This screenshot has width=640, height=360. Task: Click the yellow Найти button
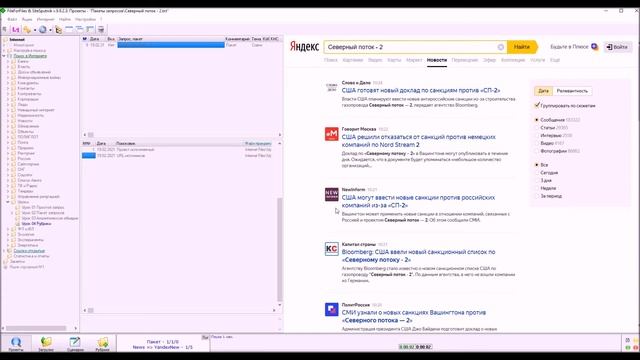pos(522,47)
